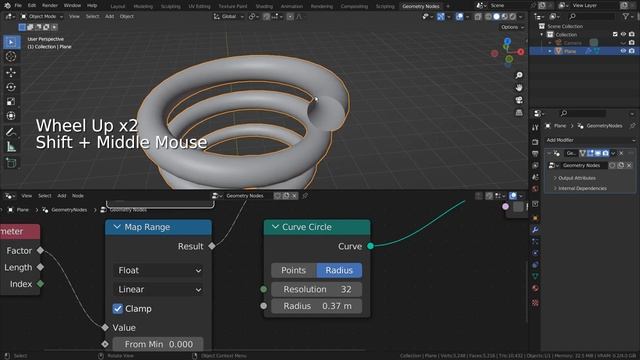
Task: Click the outliner search field
Action: tap(591, 16)
